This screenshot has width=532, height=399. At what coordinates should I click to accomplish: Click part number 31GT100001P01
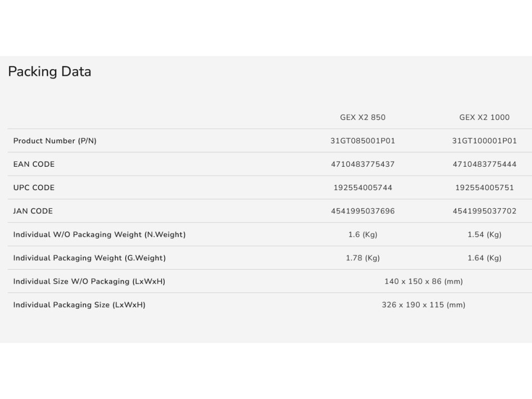tap(484, 141)
